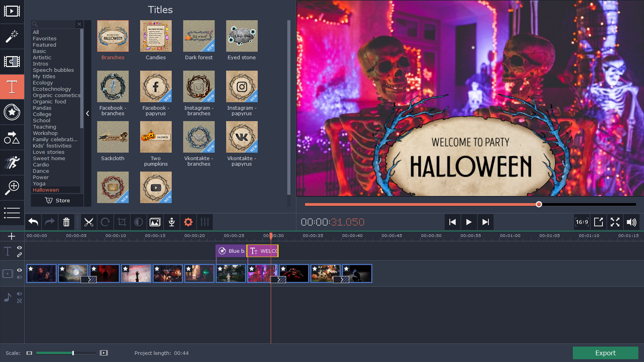Viewport: 644px width, 362px height.
Task: Select the Stickers panel icon
Action: click(12, 112)
